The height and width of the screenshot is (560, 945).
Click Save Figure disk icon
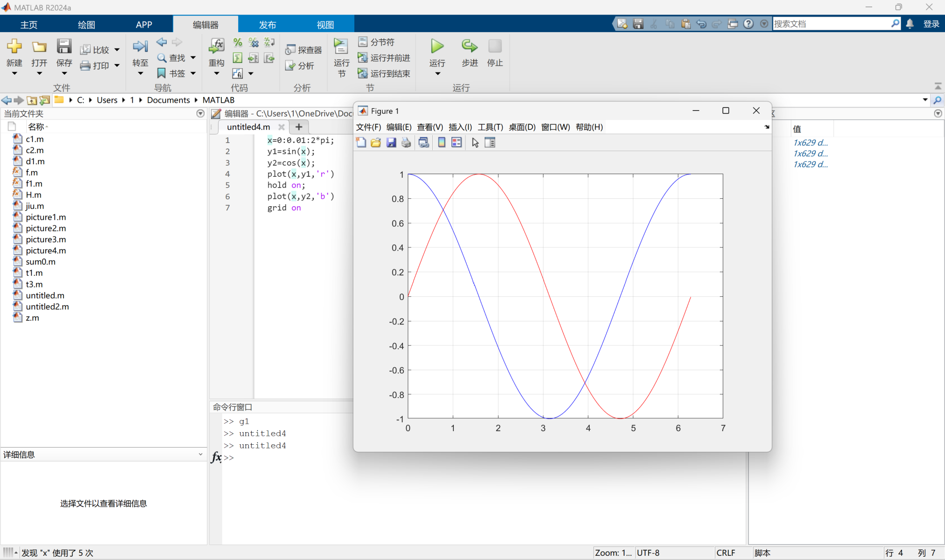[391, 143]
